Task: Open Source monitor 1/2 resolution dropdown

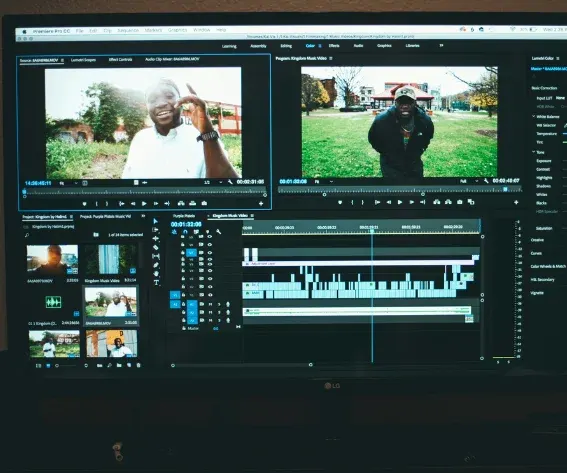Action: tap(213, 182)
